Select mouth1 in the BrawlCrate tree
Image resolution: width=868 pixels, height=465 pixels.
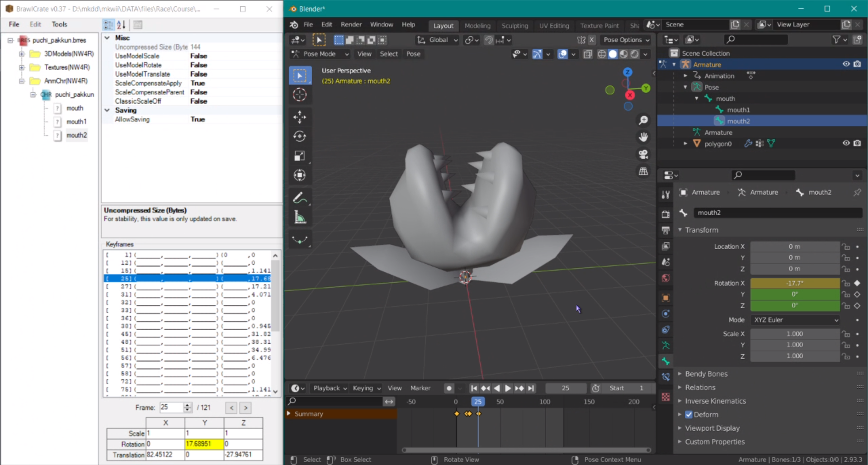click(76, 122)
